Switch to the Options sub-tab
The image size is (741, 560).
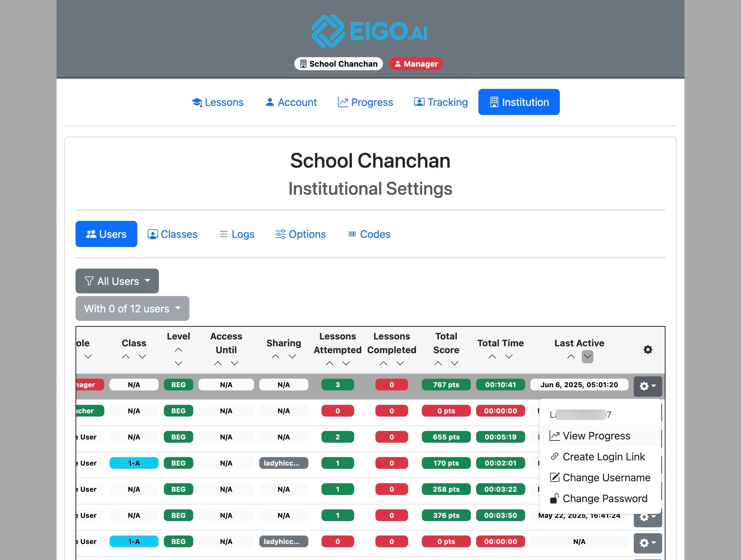(x=301, y=234)
